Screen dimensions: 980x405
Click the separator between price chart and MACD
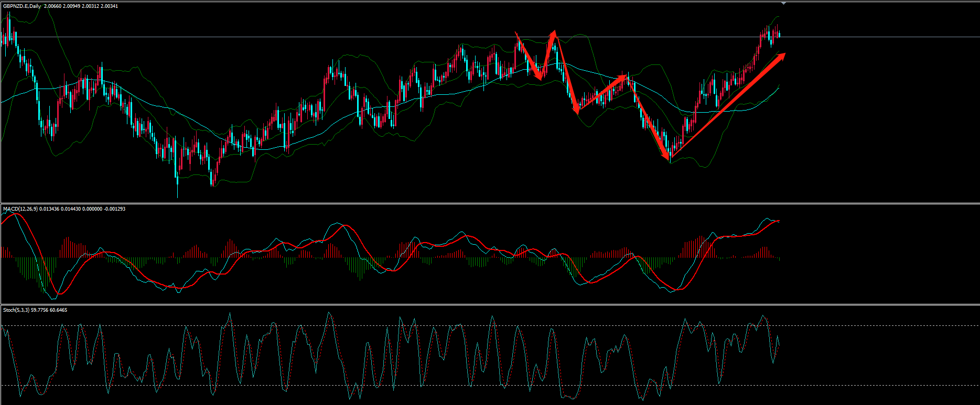[490, 204]
